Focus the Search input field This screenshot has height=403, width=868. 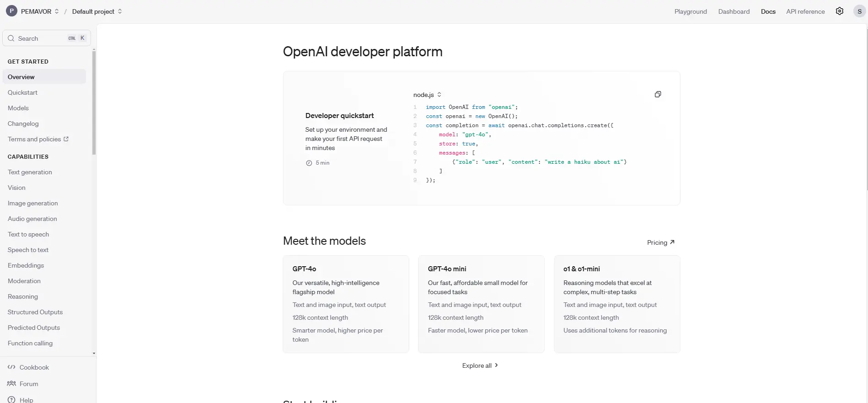(47, 38)
